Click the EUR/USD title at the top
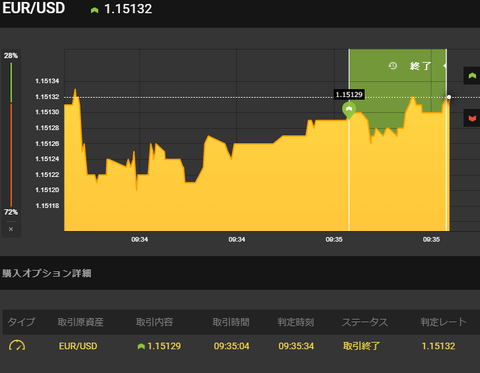The height and width of the screenshot is (373, 480). click(33, 8)
